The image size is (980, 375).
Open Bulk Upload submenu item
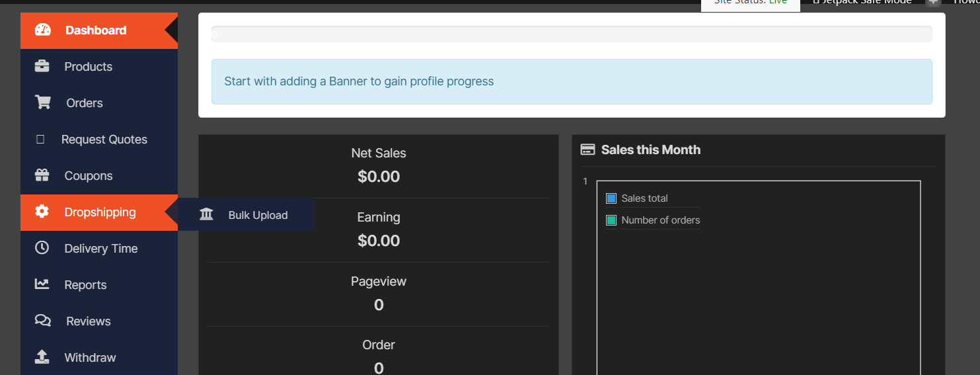click(x=258, y=215)
